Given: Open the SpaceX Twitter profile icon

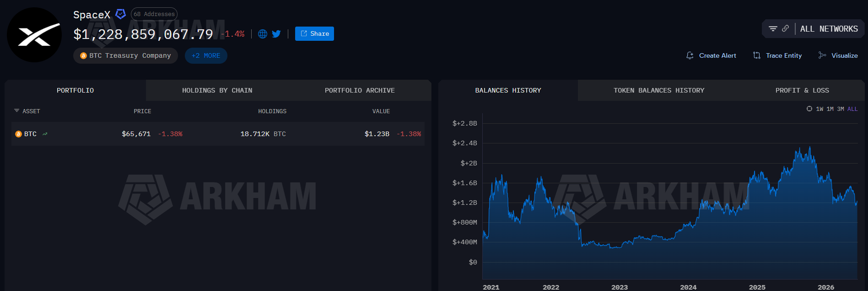Looking at the screenshot, I should [276, 34].
